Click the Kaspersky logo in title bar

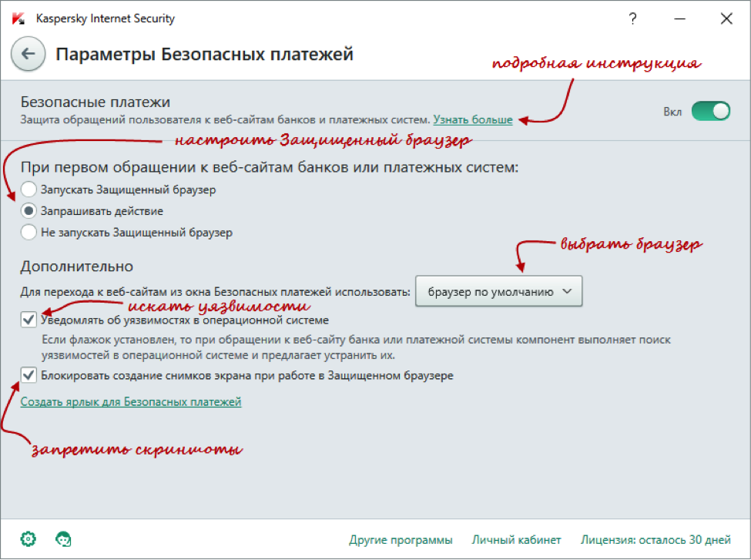click(x=18, y=18)
